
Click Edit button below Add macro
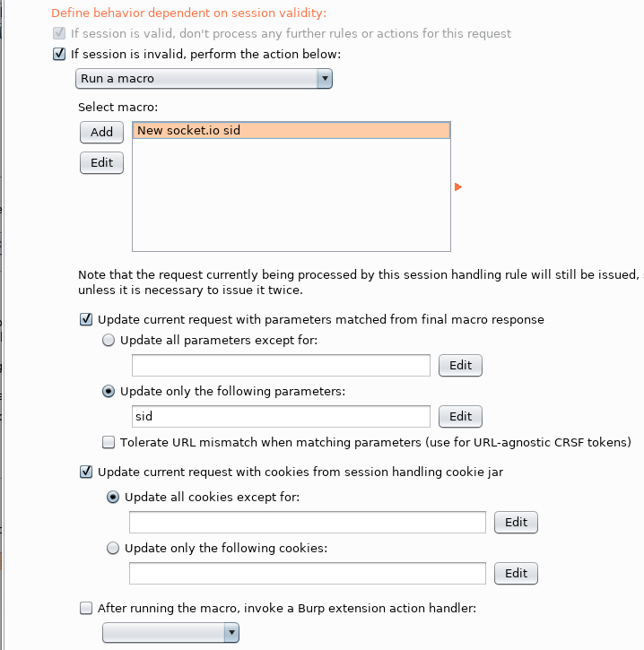tap(101, 162)
